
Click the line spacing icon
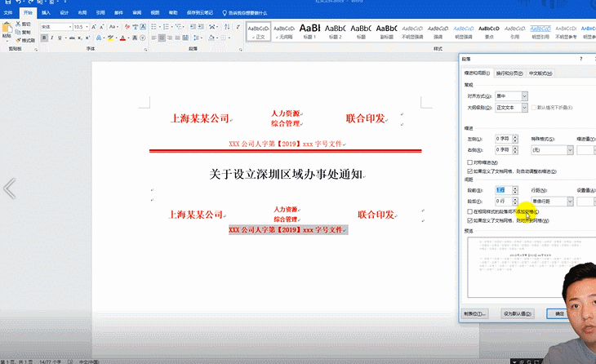(x=196, y=38)
